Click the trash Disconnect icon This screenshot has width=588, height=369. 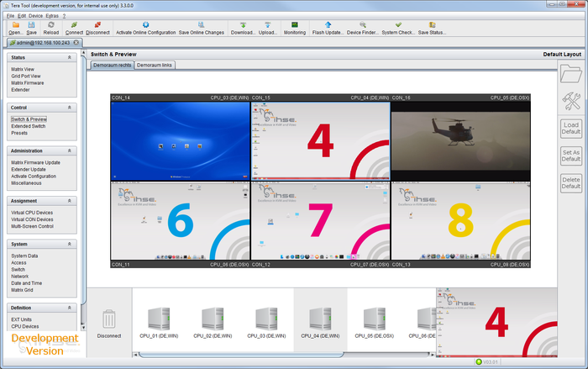click(109, 319)
